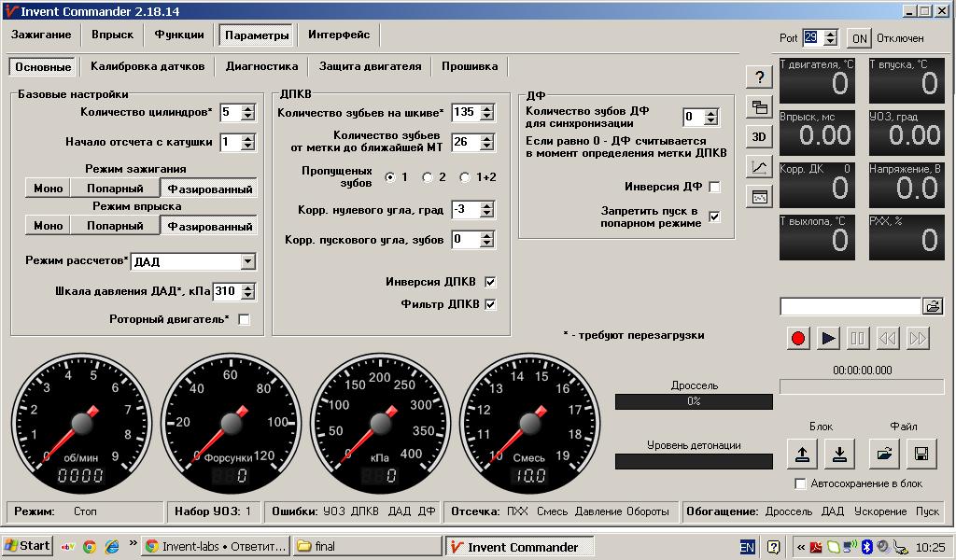This screenshot has width=956, height=560.
Task: Switch to the Зажигание tab
Action: click(41, 35)
